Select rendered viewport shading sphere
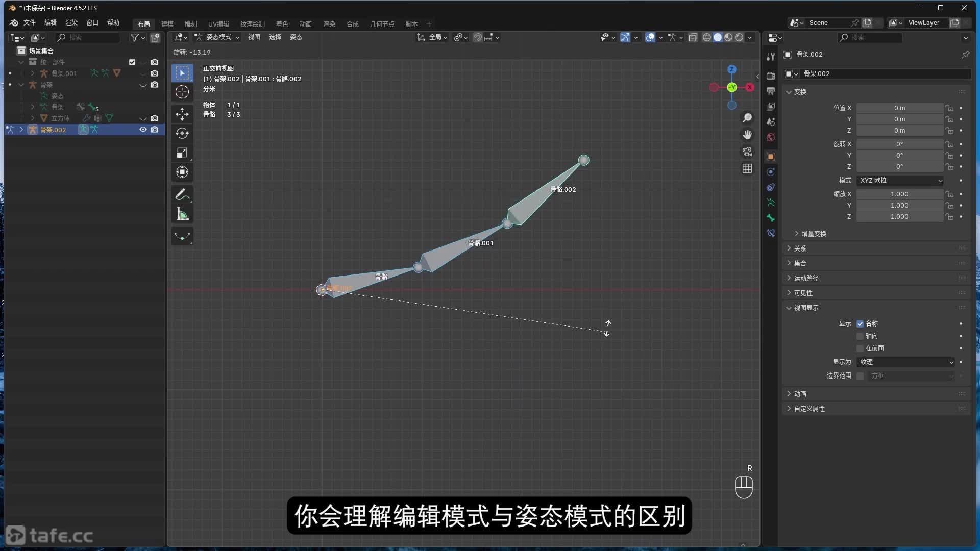Image resolution: width=980 pixels, height=551 pixels. point(739,37)
